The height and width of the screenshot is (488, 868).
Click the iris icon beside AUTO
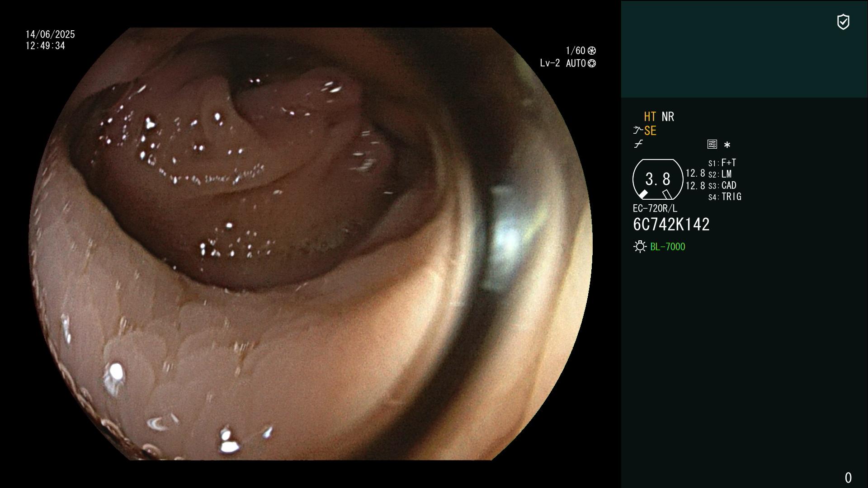click(x=592, y=63)
